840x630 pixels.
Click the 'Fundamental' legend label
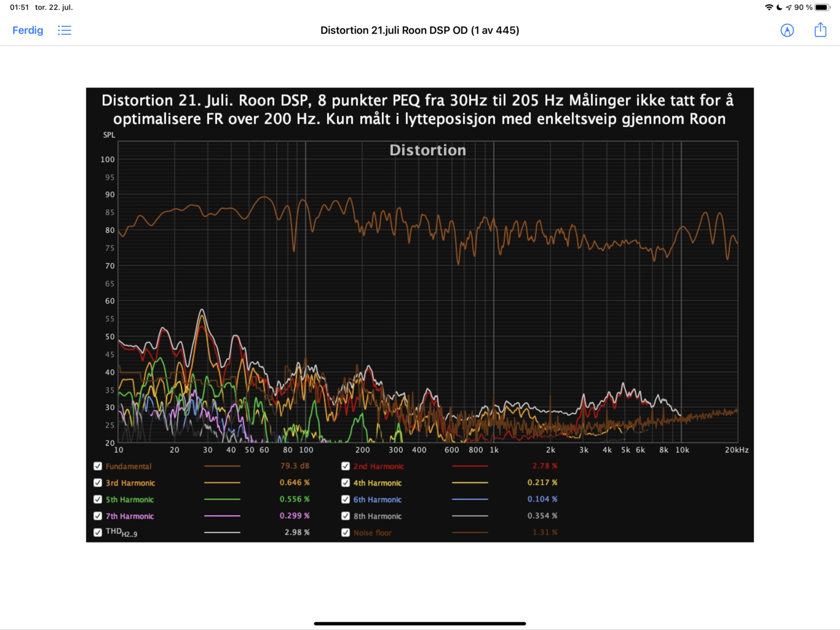coord(128,467)
